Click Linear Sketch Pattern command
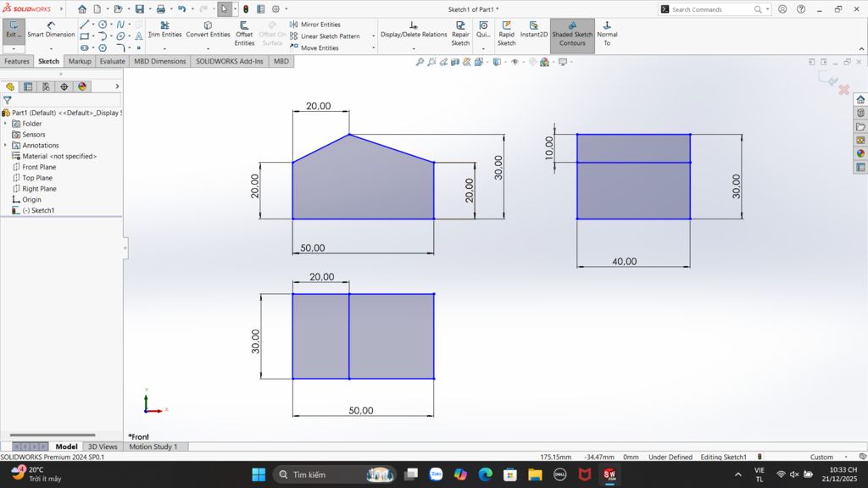Image resolution: width=868 pixels, height=488 pixels. pos(325,36)
